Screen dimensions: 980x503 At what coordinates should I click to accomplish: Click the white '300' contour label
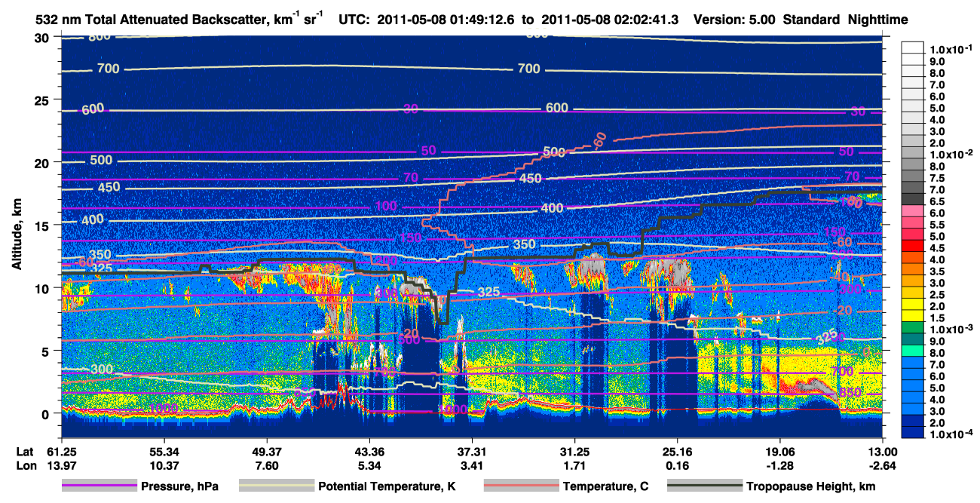pyautogui.click(x=101, y=370)
